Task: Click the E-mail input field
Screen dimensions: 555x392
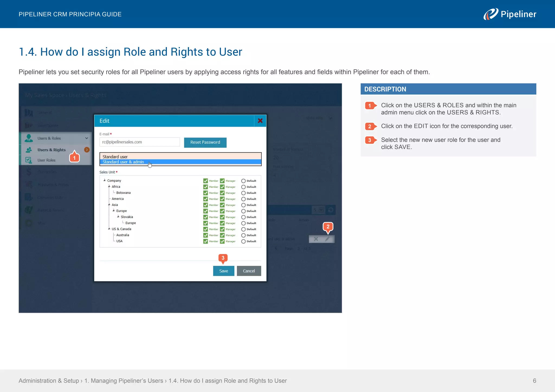Action: coord(140,142)
